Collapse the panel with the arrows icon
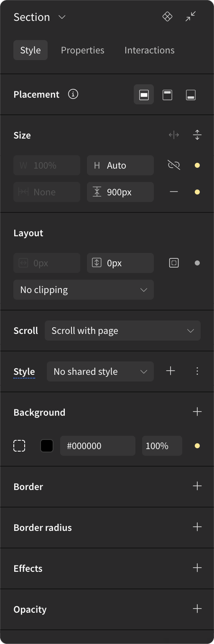214x644 pixels. point(191,17)
